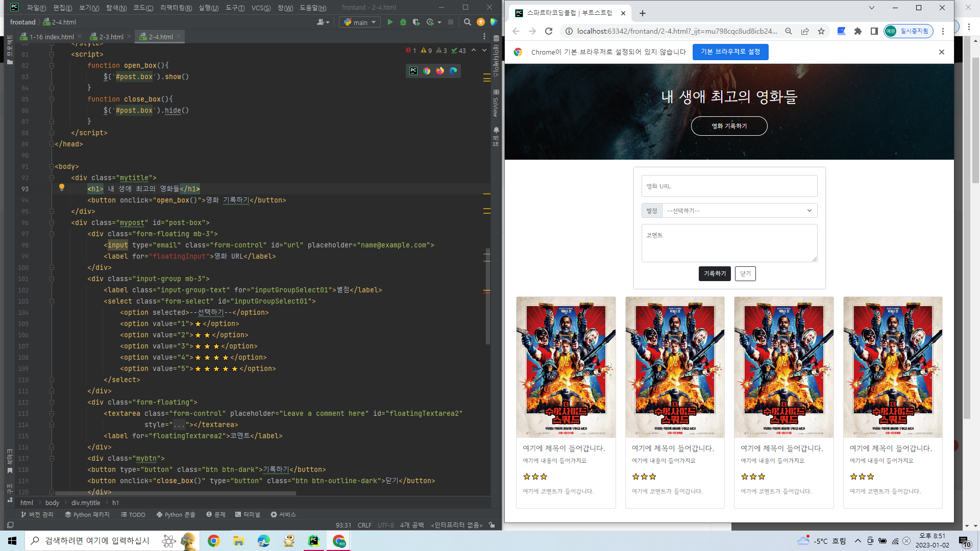Open the 파일(F) menu
Screen dimensions: 980x551
coord(36,8)
